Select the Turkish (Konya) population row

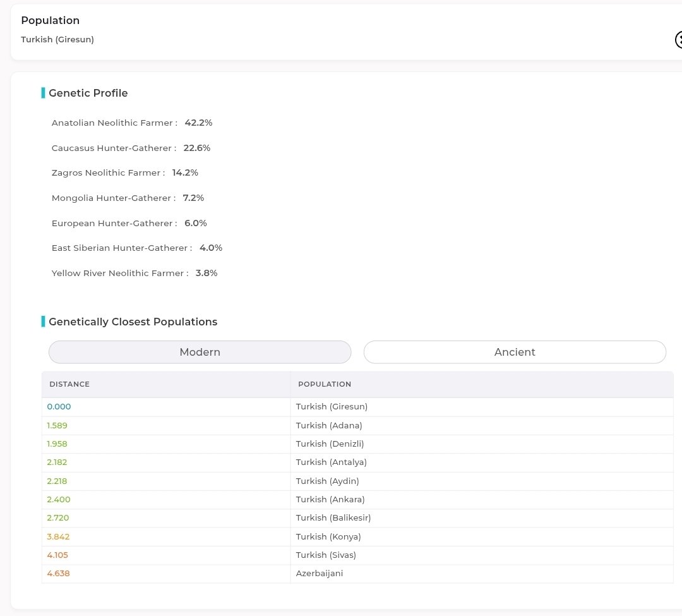pyautogui.click(x=357, y=537)
